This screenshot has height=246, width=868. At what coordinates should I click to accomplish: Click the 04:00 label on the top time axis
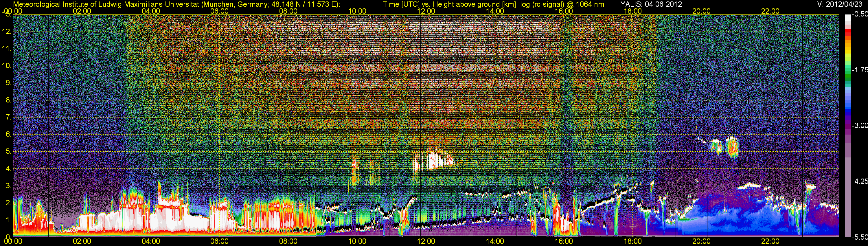pyautogui.click(x=151, y=11)
